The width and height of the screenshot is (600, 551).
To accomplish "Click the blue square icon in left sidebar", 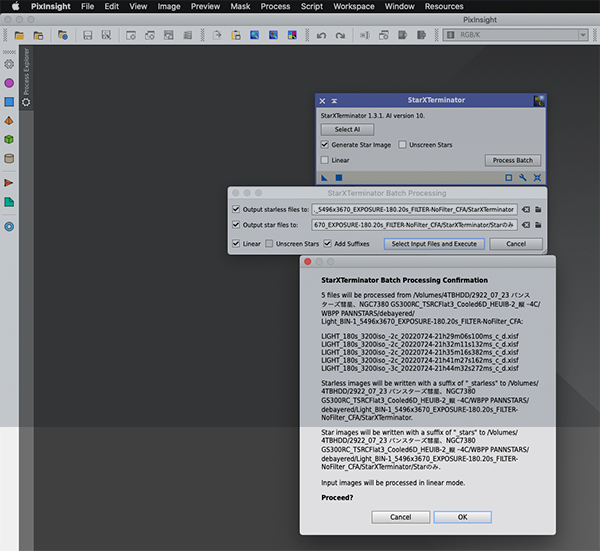I will tap(9, 102).
